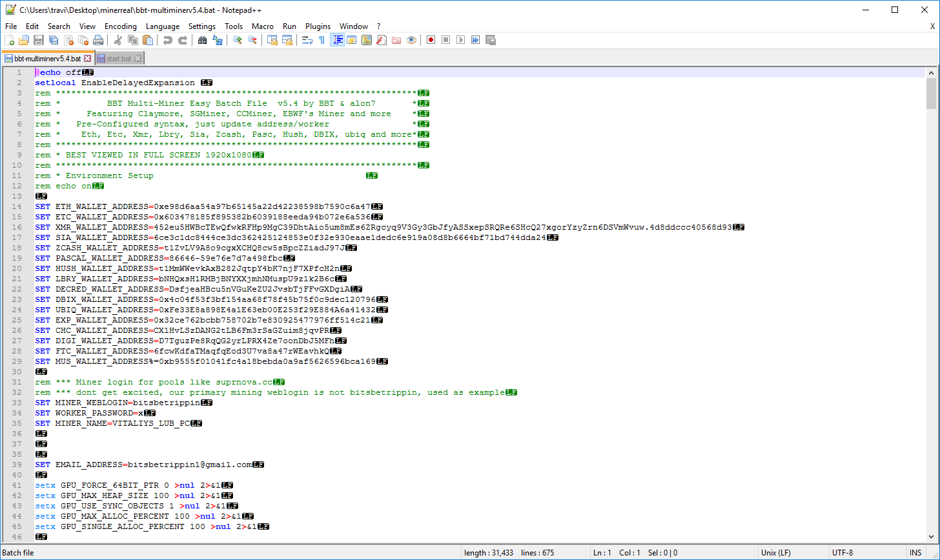Click the Paste clipboard icon

coord(148,40)
